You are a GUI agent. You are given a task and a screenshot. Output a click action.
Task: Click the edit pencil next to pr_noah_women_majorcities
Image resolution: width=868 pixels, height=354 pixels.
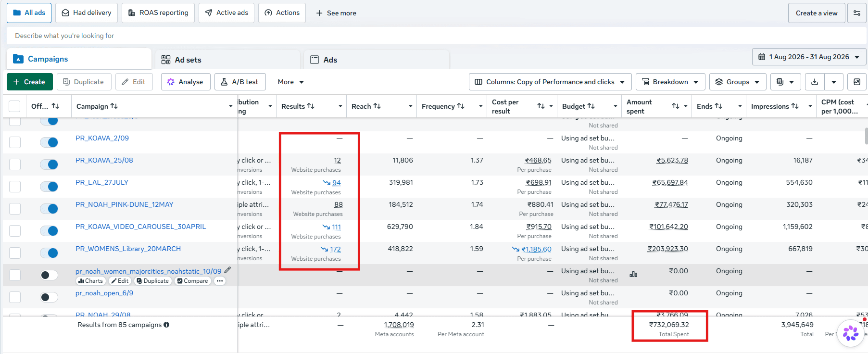click(227, 270)
